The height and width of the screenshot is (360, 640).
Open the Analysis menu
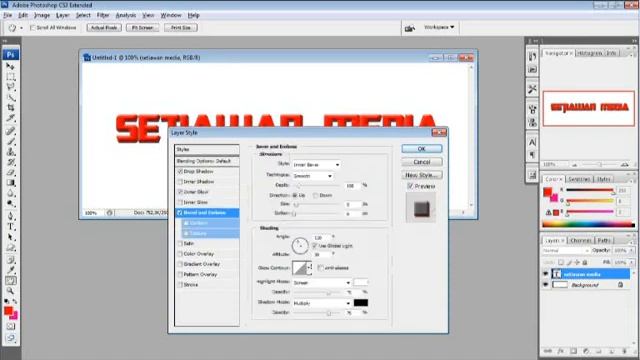(x=125, y=15)
